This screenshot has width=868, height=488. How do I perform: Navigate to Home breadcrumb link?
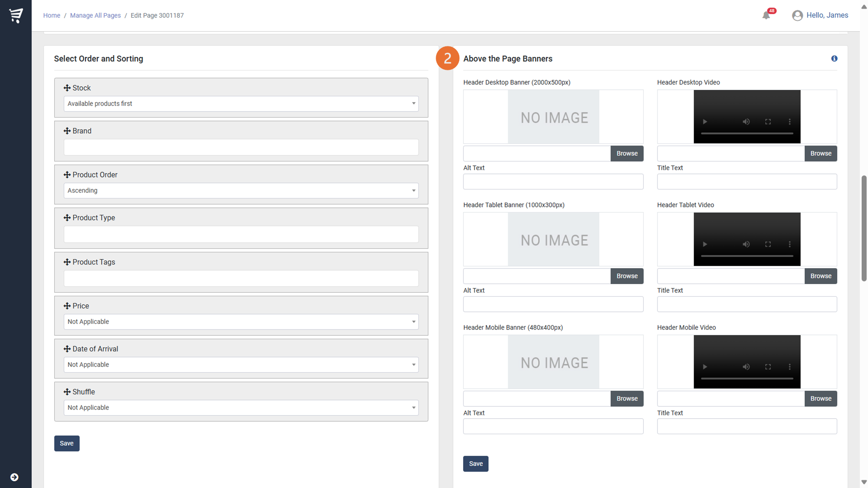52,16
